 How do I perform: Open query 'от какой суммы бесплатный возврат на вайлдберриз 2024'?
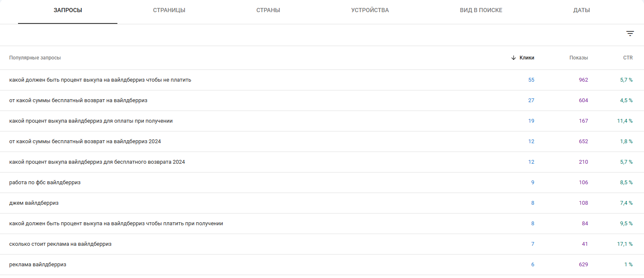point(85,142)
